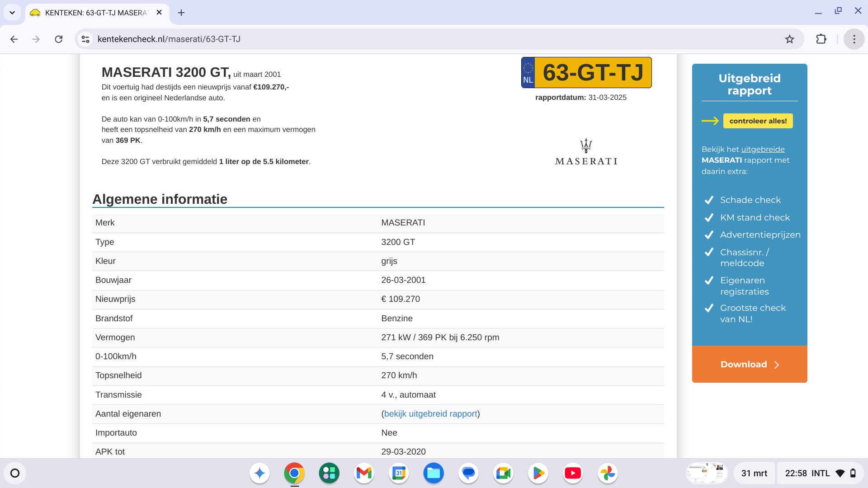Click the '5,7 seconden' table value
The width and height of the screenshot is (868, 488).
coord(407,357)
